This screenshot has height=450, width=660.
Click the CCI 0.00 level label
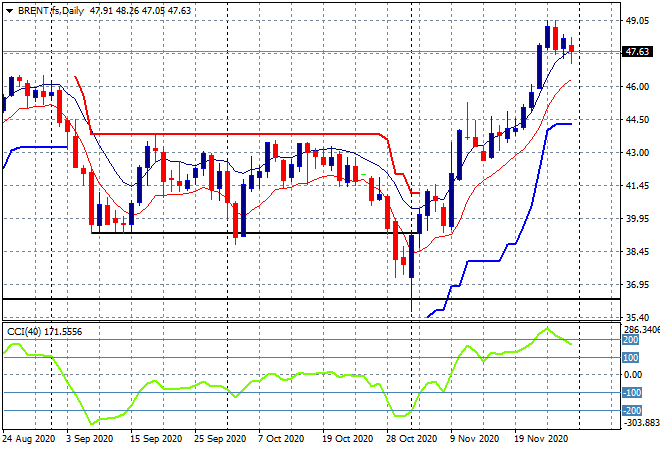point(633,375)
